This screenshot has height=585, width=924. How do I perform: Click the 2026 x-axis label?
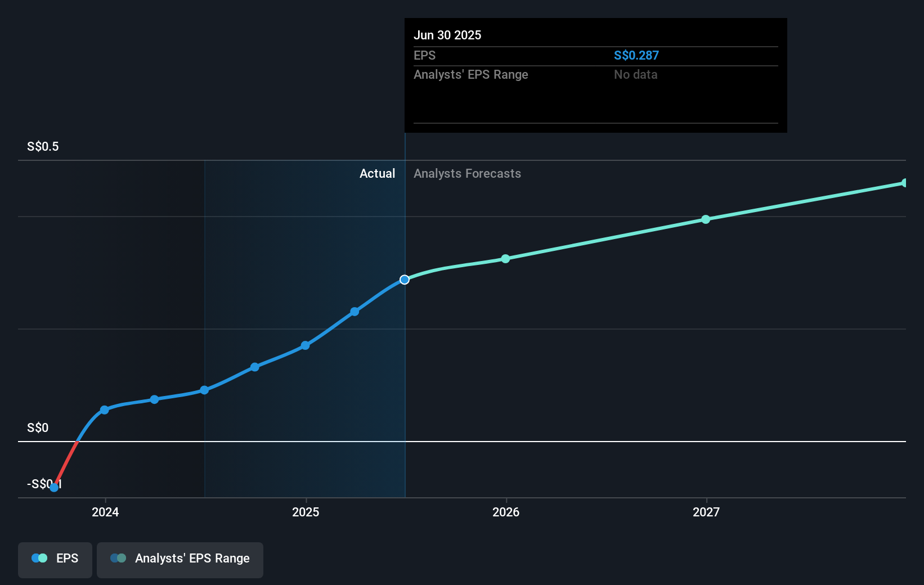pyautogui.click(x=506, y=512)
